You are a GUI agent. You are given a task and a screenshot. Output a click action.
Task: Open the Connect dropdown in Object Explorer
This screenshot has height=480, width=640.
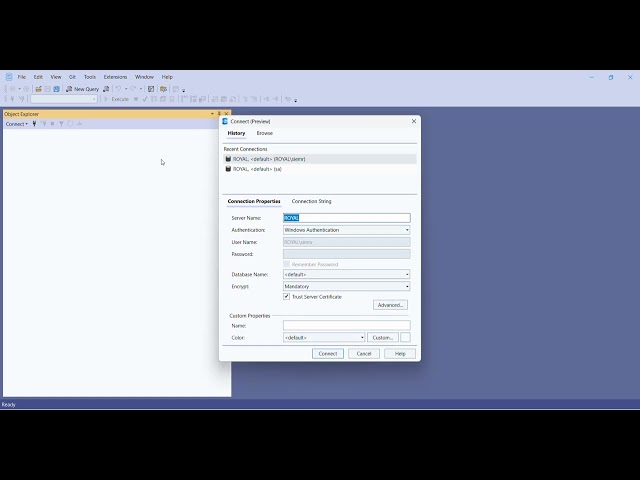click(x=16, y=124)
